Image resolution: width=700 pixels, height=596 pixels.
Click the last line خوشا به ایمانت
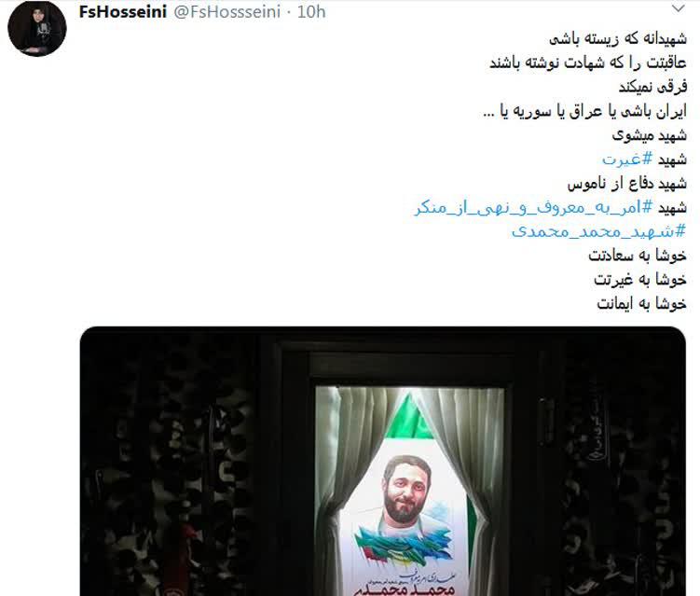[x=641, y=304]
